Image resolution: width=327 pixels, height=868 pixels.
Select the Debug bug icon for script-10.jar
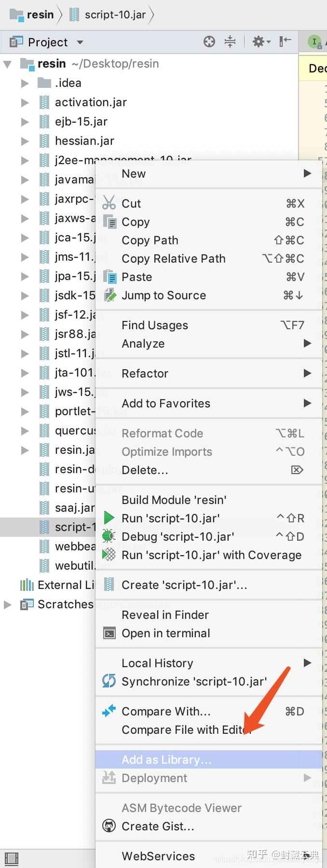click(x=109, y=536)
